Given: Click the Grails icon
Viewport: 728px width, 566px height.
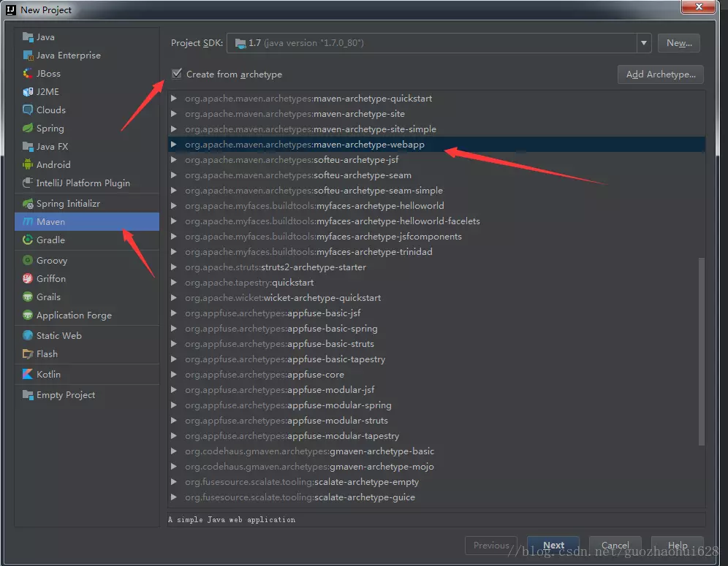Looking at the screenshot, I should pyautogui.click(x=28, y=297).
